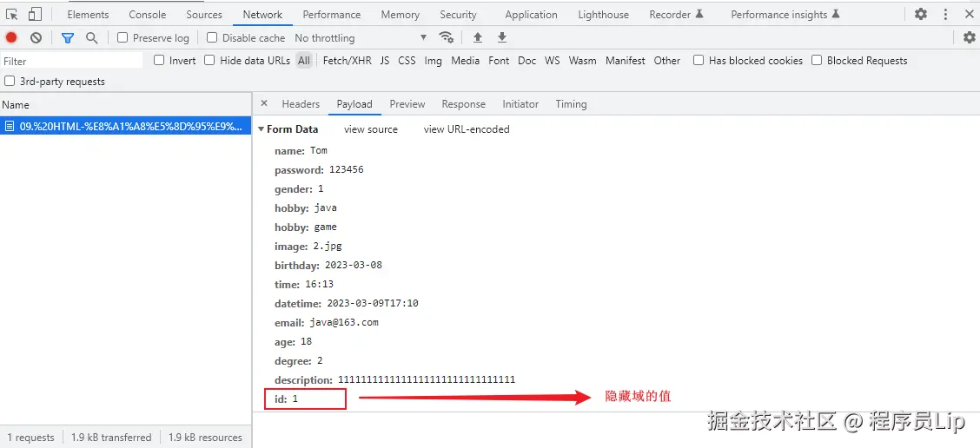Stop recording network log with red button
The image size is (980, 448).
pos(11,37)
